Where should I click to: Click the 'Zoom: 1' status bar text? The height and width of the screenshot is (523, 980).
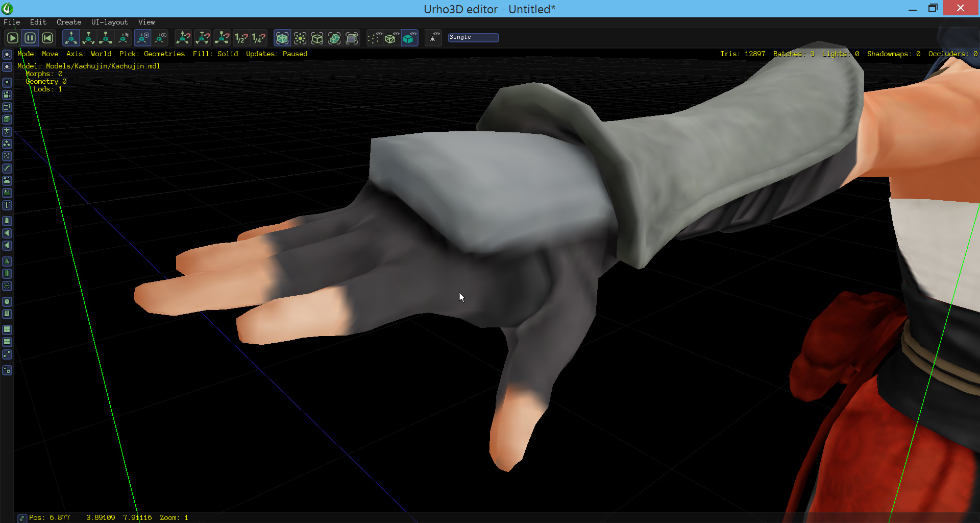[174, 517]
